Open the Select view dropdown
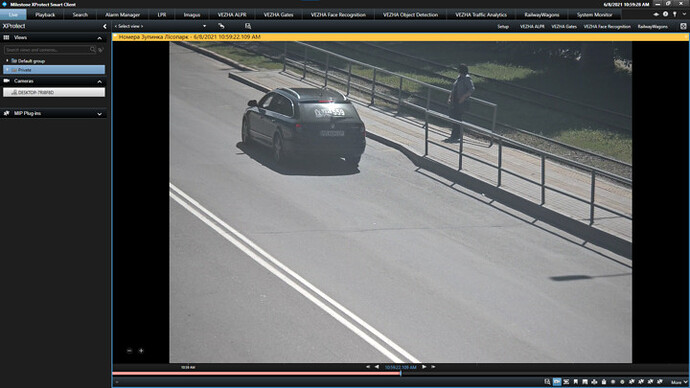Image resolution: width=690 pixels, height=388 pixels. pyautogui.click(x=160, y=26)
